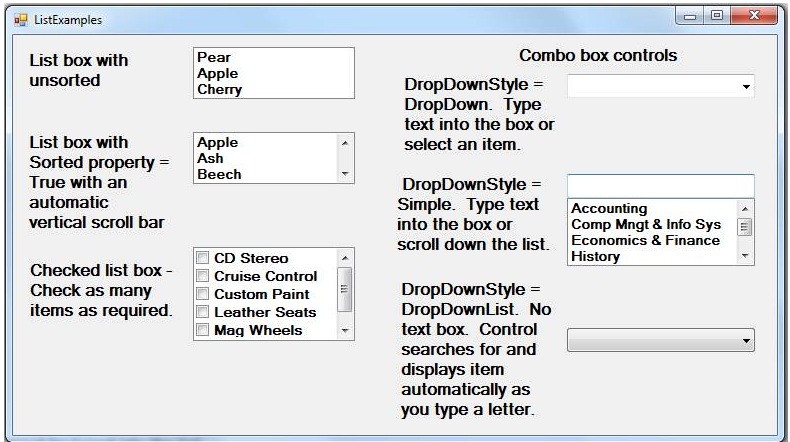Viewport: 790px width, 442px height.
Task: Select Comp Mngt & Info Sys item
Action: pos(652,224)
